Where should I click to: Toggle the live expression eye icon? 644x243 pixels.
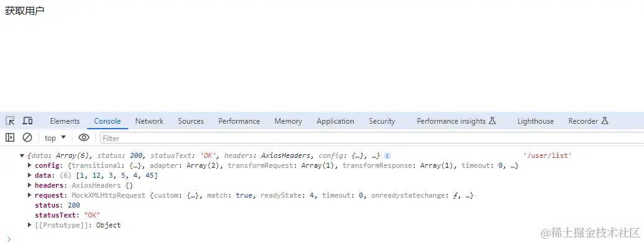tap(84, 137)
